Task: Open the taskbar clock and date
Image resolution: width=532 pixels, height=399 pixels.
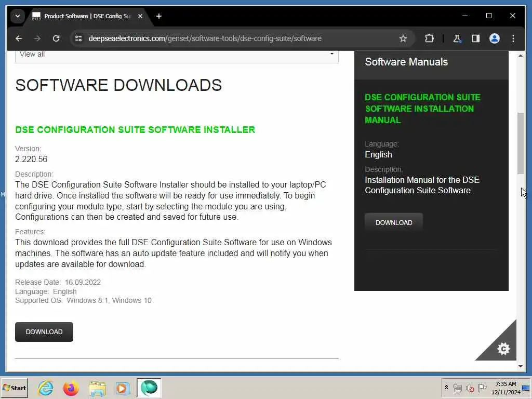Action: click(x=506, y=388)
